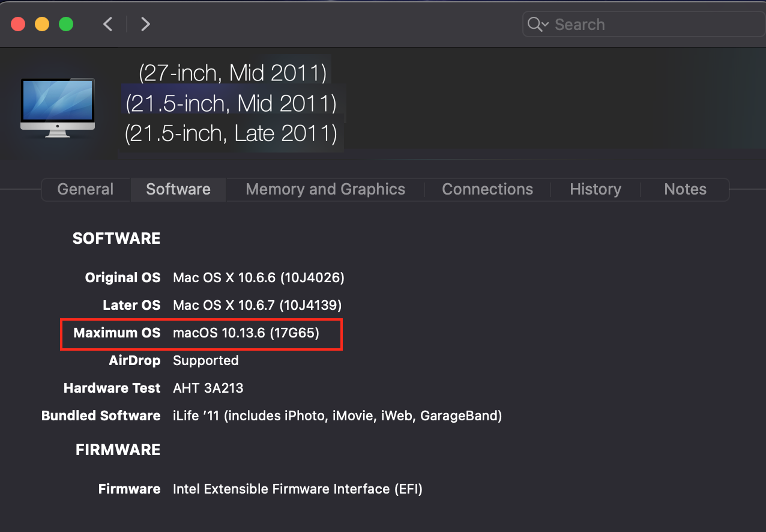
Task: Close the window with the red button
Action: (x=18, y=24)
